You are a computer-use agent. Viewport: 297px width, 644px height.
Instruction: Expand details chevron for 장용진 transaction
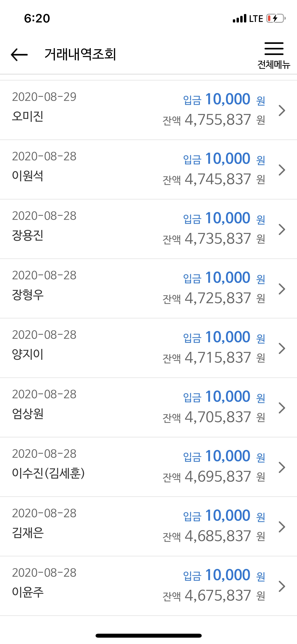282,229
